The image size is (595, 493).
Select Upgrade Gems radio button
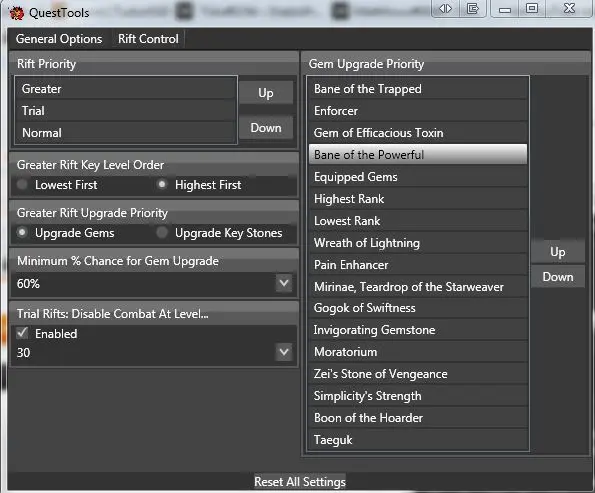click(x=22, y=233)
